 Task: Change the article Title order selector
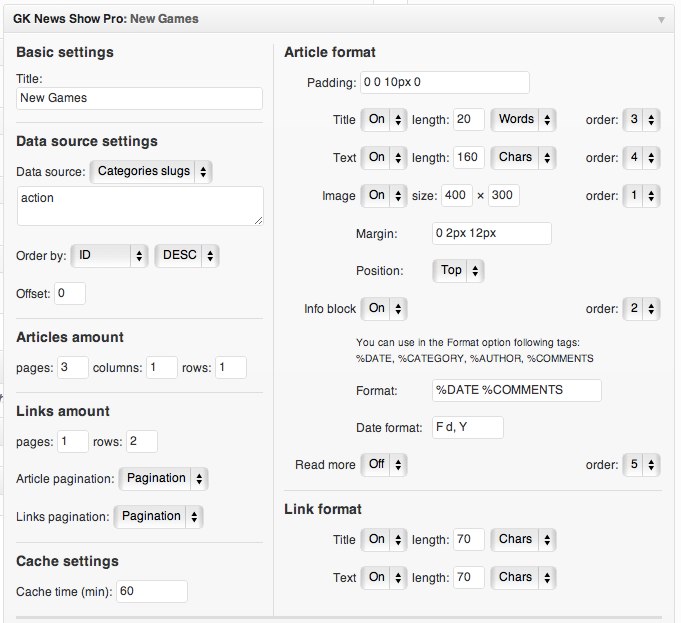click(641, 120)
